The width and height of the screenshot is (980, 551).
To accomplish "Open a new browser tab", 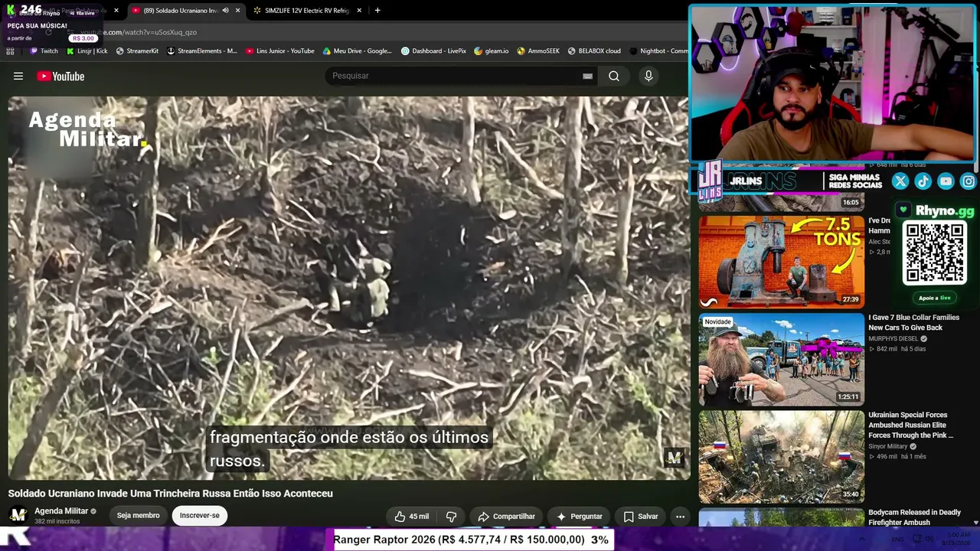I will (377, 11).
